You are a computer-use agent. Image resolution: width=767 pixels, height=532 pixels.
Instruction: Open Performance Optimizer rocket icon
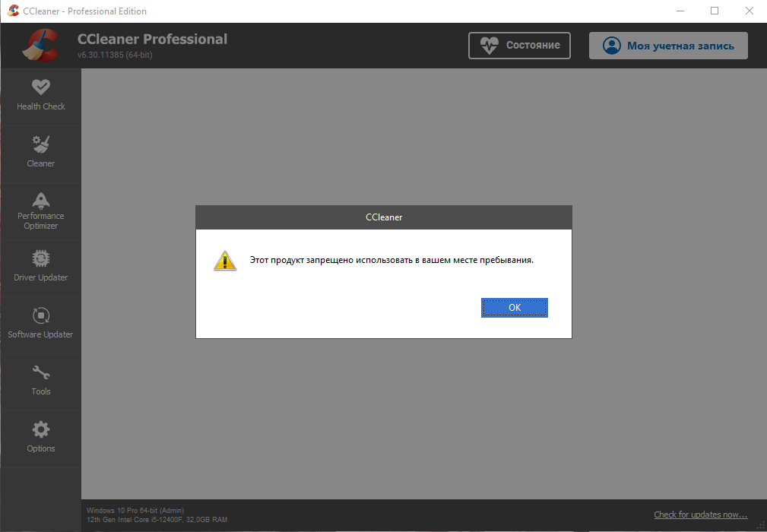pyautogui.click(x=40, y=201)
